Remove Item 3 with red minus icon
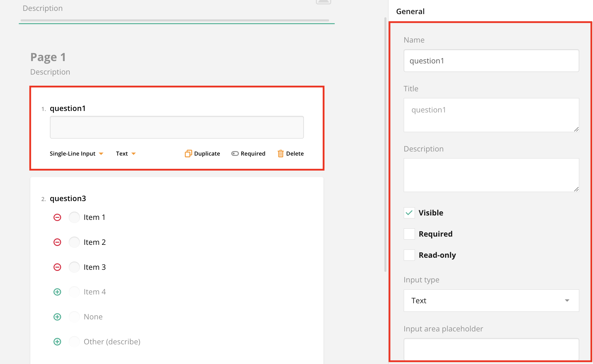Viewport: 593px width, 364px height. 57,267
